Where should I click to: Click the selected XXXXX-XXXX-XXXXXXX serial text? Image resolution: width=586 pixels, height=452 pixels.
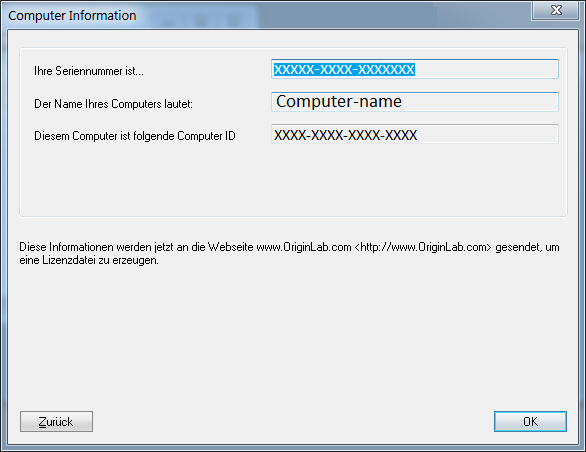pyautogui.click(x=344, y=69)
